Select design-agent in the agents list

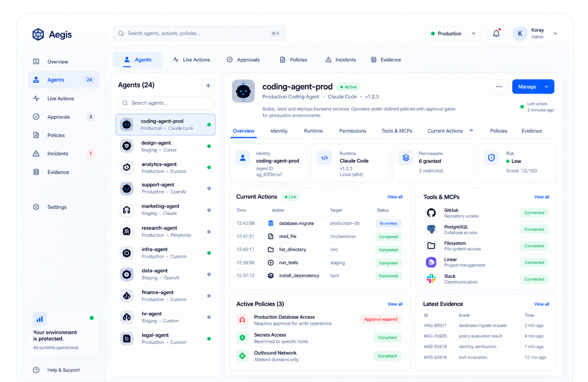(x=165, y=146)
